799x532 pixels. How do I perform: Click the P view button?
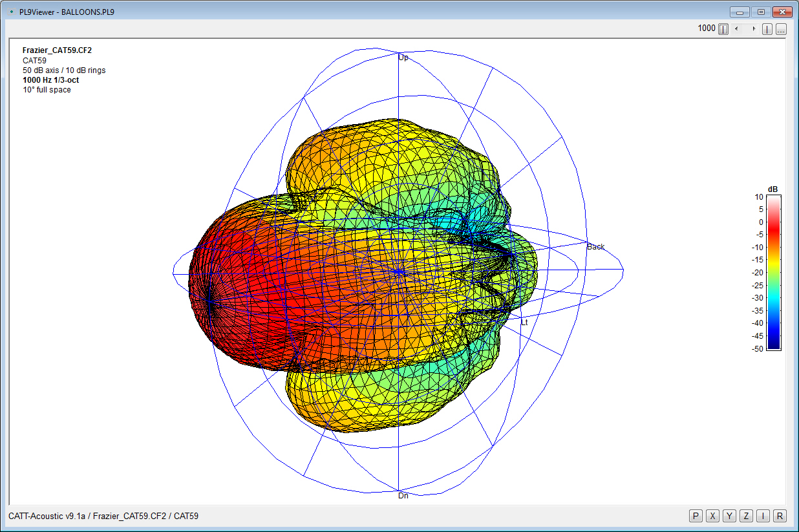coord(696,515)
